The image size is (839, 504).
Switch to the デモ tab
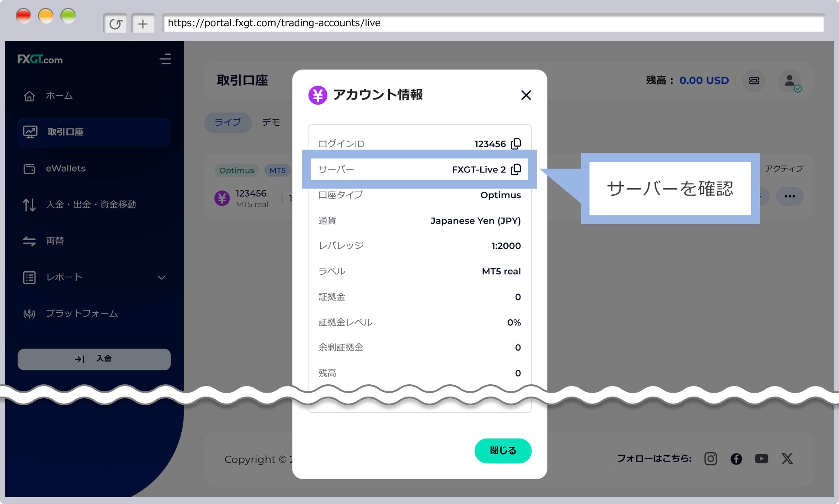271,122
